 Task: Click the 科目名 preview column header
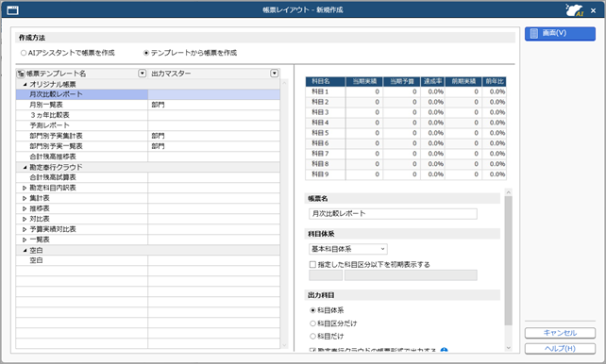coord(326,81)
